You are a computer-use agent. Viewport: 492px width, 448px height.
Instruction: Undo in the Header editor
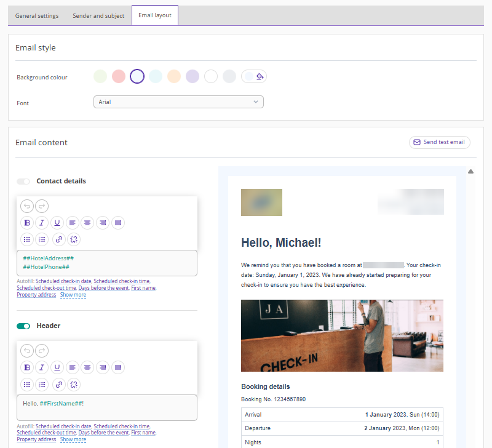tap(27, 351)
